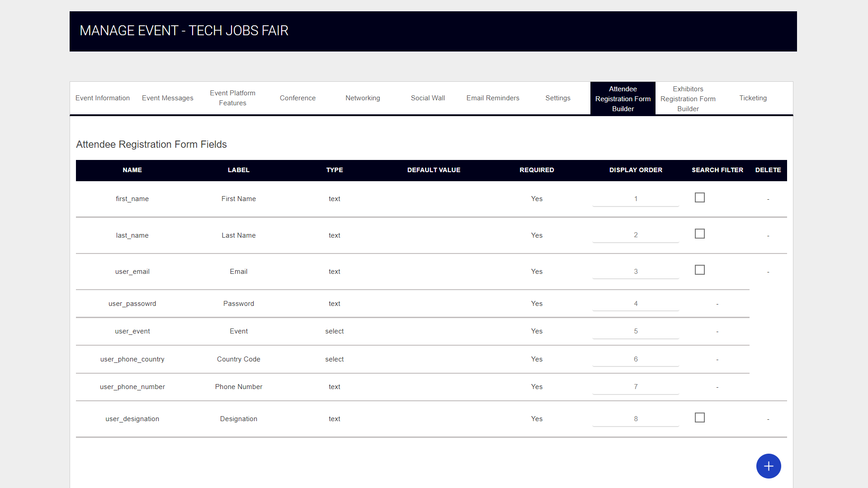Edit display order field for user_phone_country
The width and height of the screenshot is (868, 488).
(636, 359)
